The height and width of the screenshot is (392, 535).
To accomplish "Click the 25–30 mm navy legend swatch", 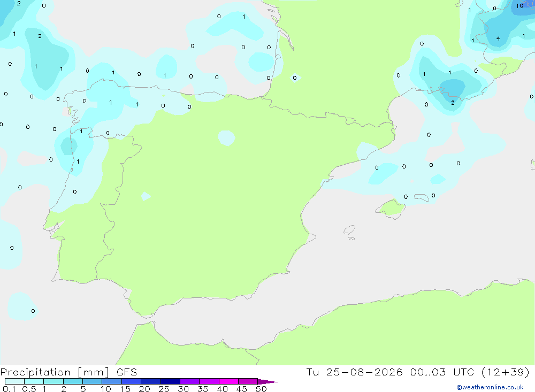I will point(170,381).
